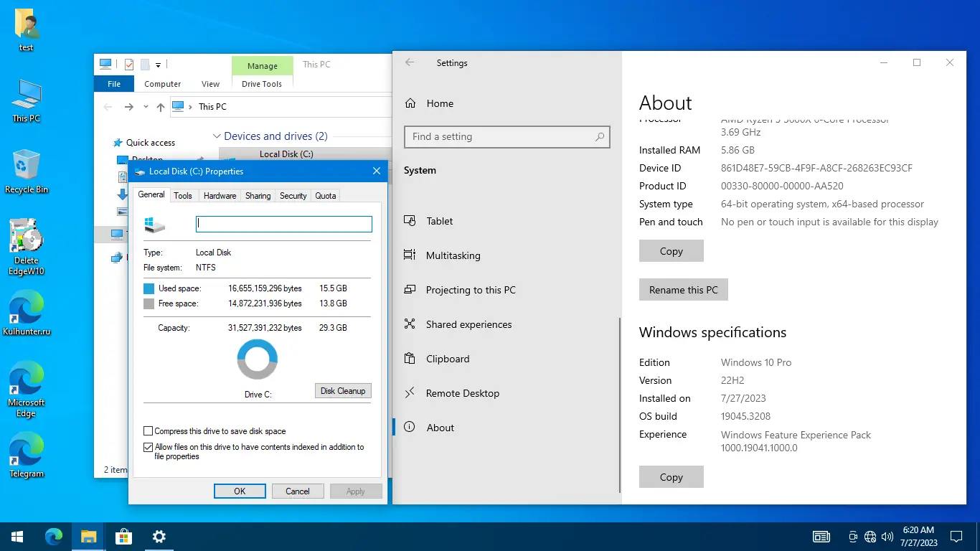Copy the Windows specifications
The height and width of the screenshot is (551, 980).
[672, 477]
